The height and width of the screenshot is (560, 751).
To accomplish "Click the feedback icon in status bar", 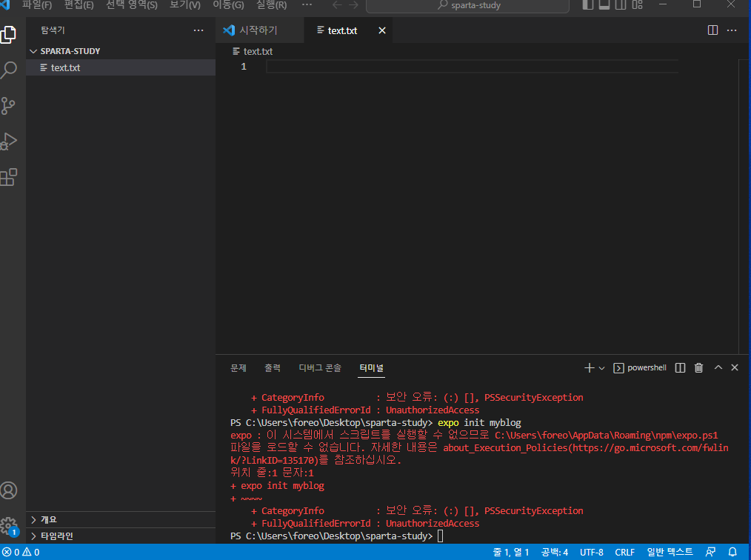I will (x=711, y=552).
